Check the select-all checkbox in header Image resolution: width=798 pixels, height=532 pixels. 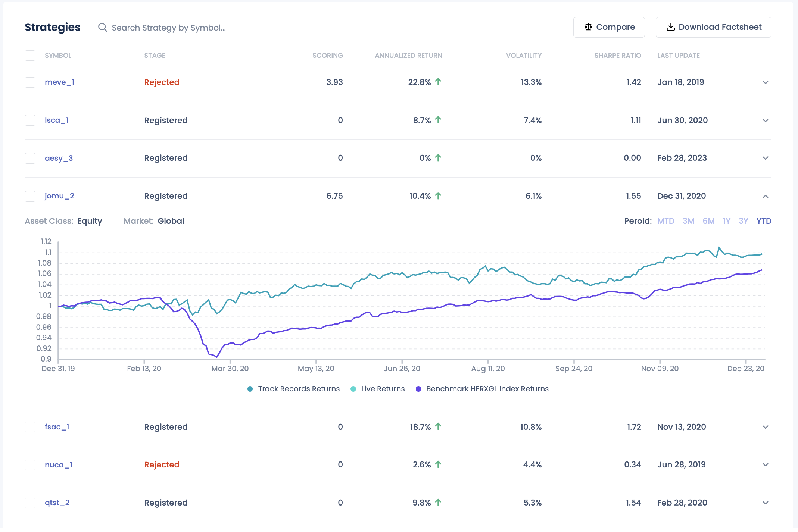(x=30, y=56)
